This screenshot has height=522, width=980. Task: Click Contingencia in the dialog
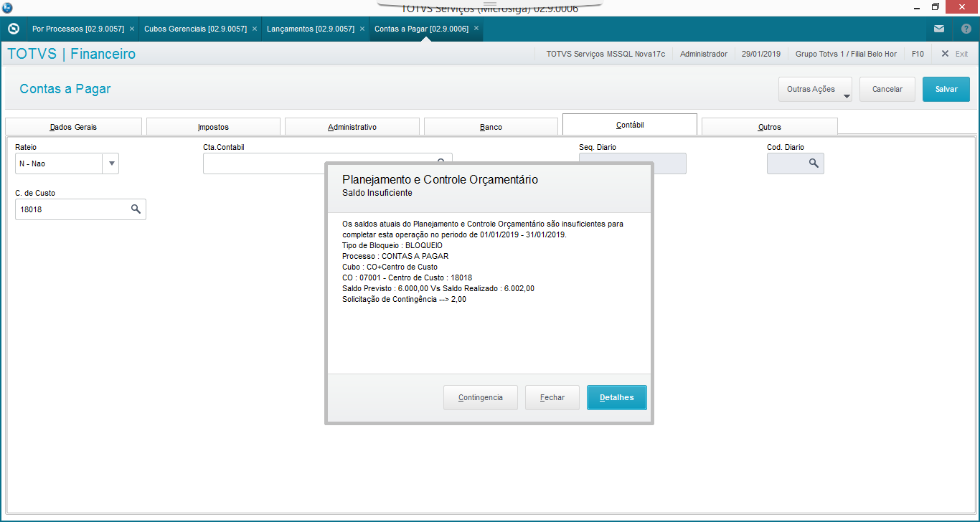pos(481,398)
